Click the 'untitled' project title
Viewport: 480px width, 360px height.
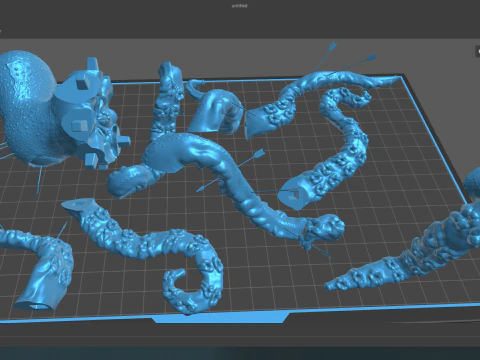[239, 6]
